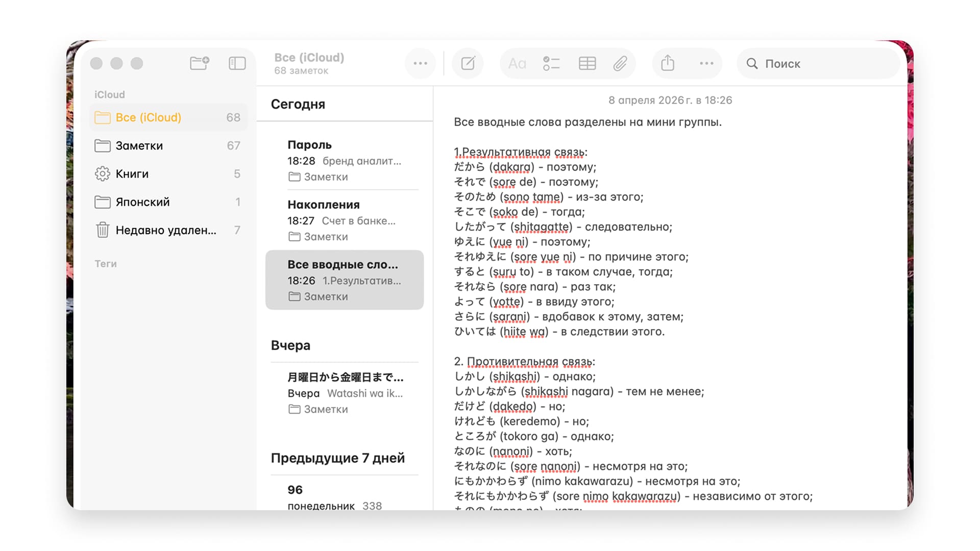Add a table to note

pos(587,63)
